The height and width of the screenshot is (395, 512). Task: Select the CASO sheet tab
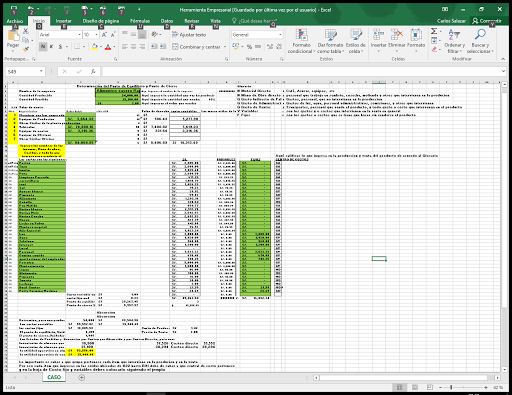[x=54, y=377]
